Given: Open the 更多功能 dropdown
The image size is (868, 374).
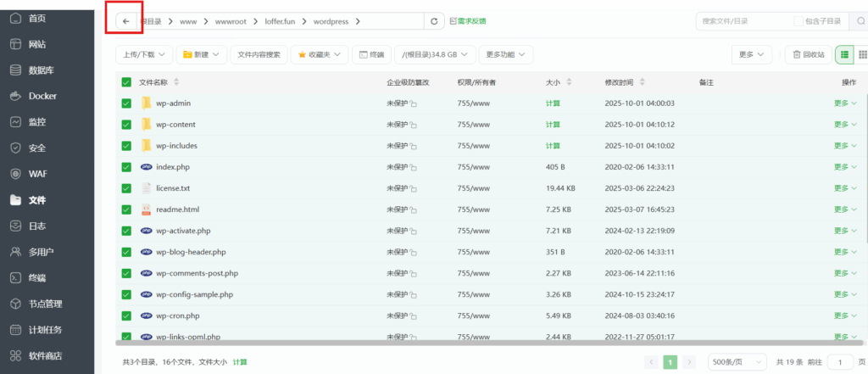Looking at the screenshot, I should pos(506,54).
